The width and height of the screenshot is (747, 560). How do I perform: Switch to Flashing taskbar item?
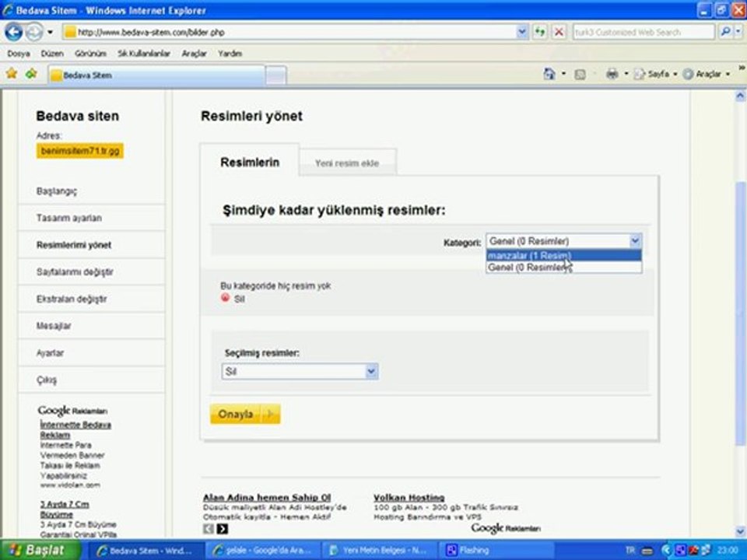click(496, 551)
